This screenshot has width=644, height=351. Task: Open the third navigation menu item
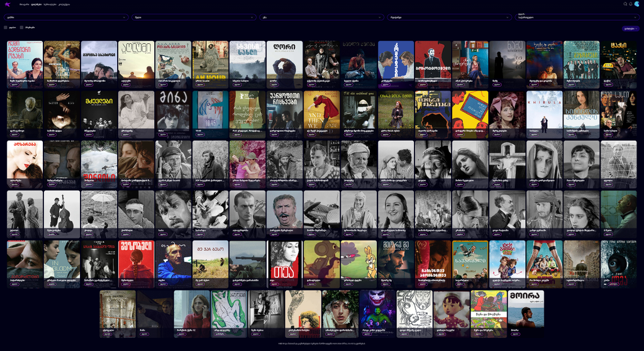pos(50,4)
